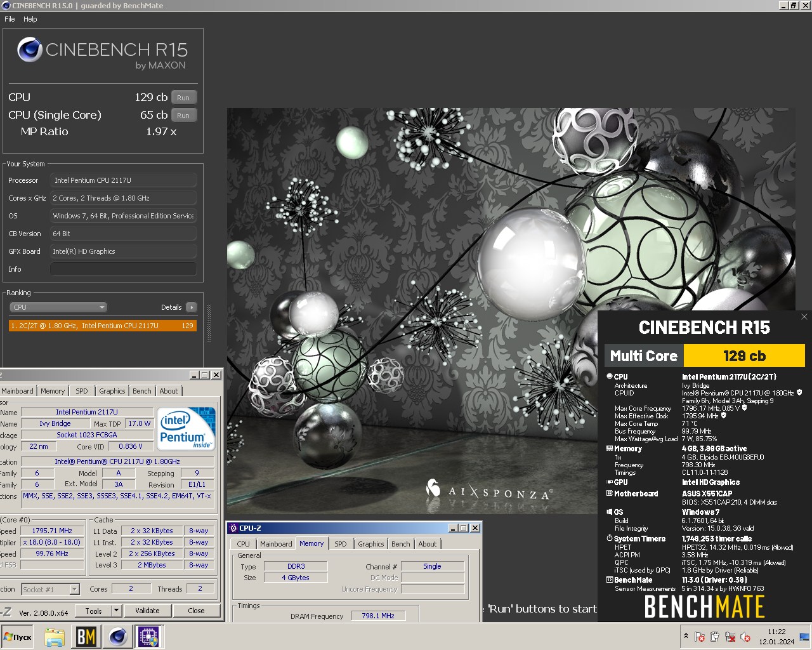Open the Socket #1 selection dropdown
The width and height of the screenshot is (812, 650).
pyautogui.click(x=51, y=589)
